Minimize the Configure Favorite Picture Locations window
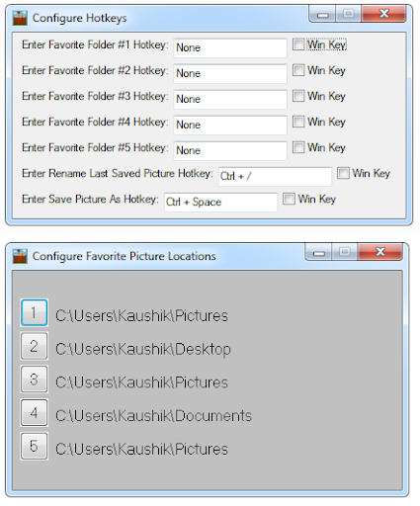The width and height of the screenshot is (420, 506). point(319,252)
